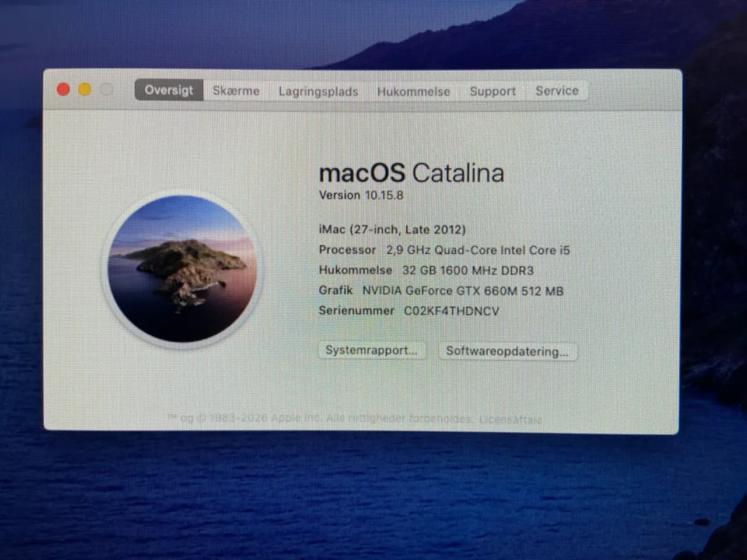Open Systemrapport
The image size is (747, 560).
coord(372,351)
